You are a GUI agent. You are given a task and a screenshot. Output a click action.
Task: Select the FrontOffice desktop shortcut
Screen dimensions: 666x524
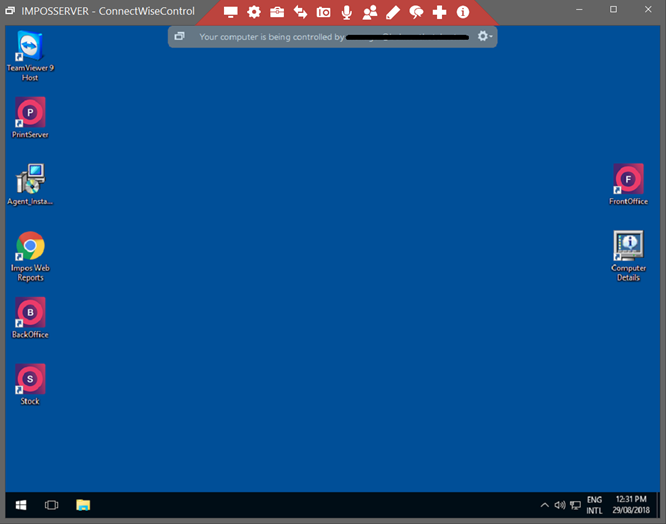click(x=628, y=184)
